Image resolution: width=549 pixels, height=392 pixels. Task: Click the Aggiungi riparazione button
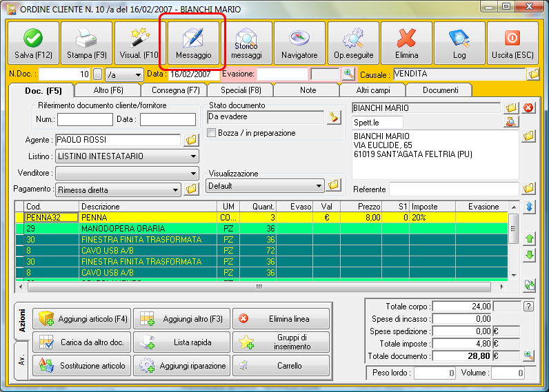[x=181, y=365]
